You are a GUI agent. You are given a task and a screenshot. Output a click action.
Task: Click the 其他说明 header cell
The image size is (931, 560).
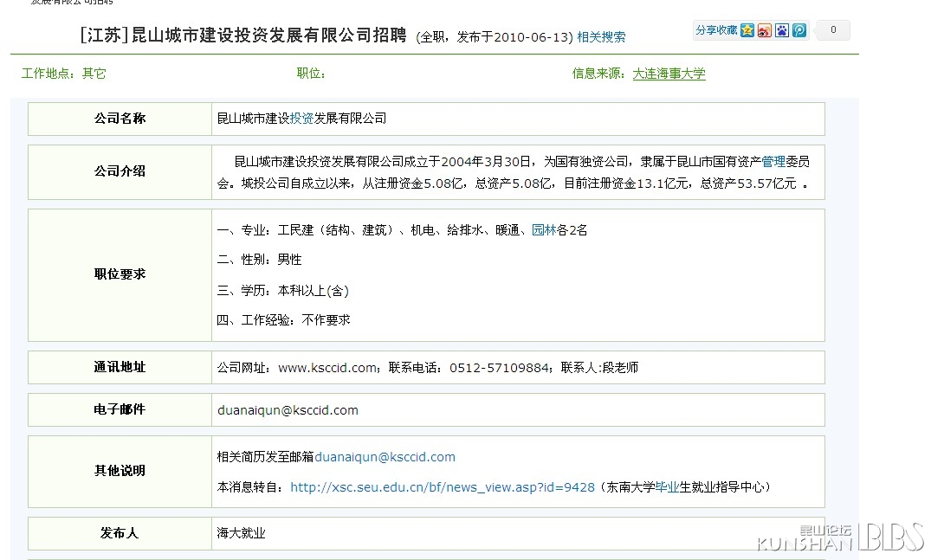120,471
